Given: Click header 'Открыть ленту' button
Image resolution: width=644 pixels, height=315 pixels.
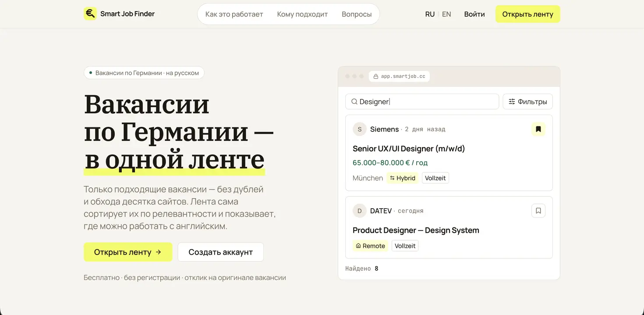Looking at the screenshot, I should point(527,14).
